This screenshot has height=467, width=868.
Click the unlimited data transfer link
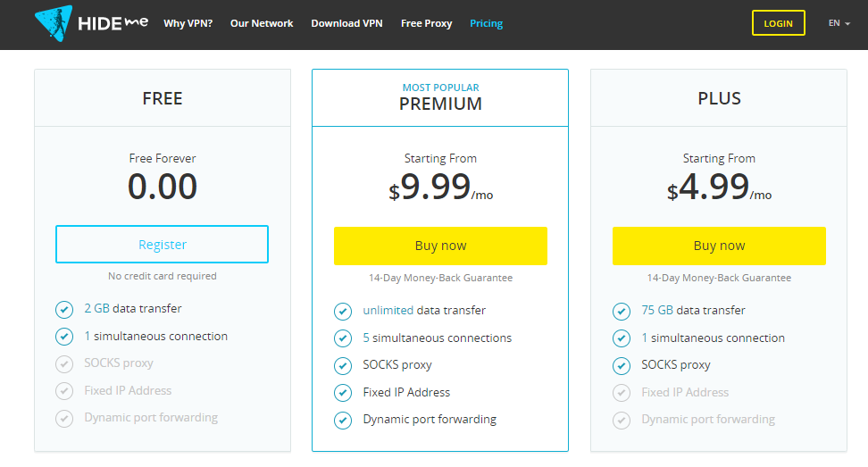[x=388, y=311]
